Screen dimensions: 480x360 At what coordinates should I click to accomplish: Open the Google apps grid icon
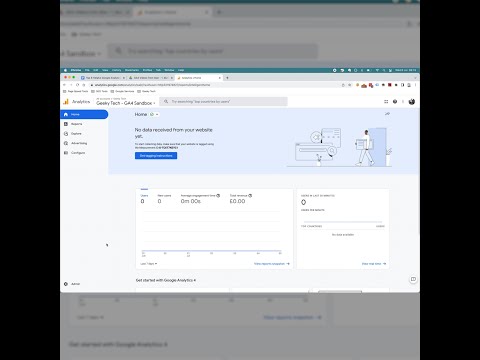tap(386, 102)
